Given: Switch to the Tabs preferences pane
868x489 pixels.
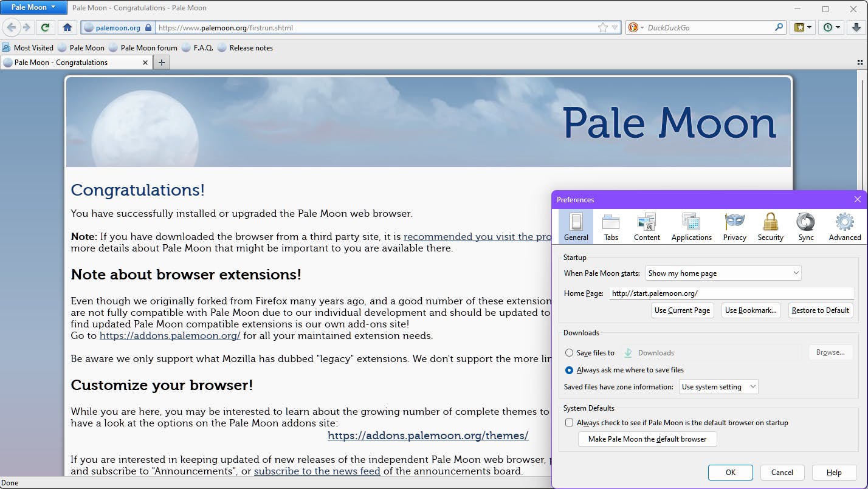Looking at the screenshot, I should tap(611, 227).
